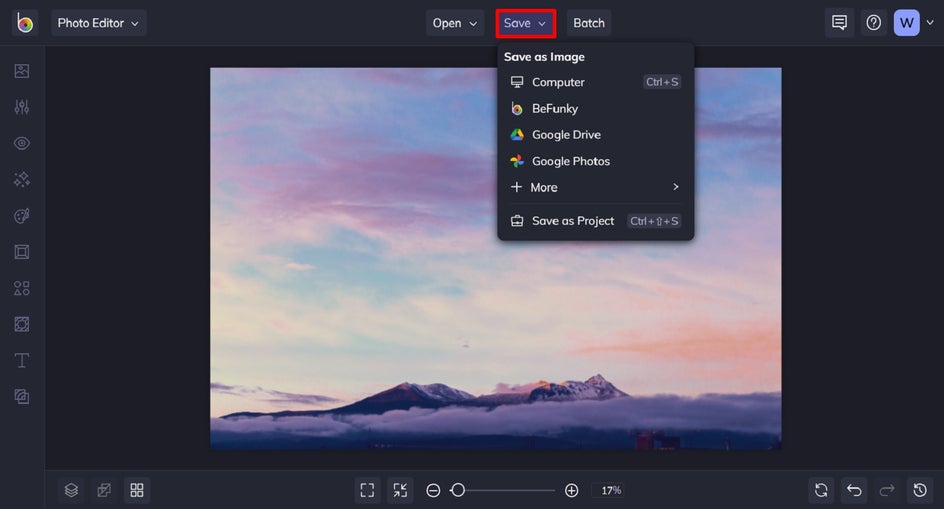Viewport: 944px width, 509px height.
Task: Click the fit-to-screen icon
Action: point(367,490)
